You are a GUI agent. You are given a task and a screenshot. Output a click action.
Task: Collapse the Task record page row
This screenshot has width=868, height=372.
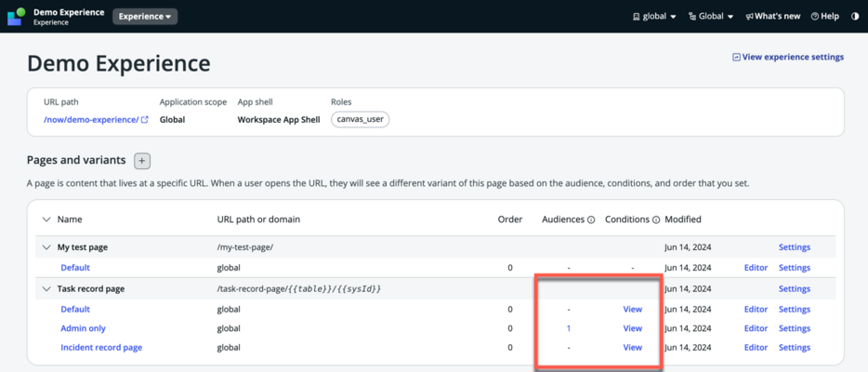click(x=46, y=289)
